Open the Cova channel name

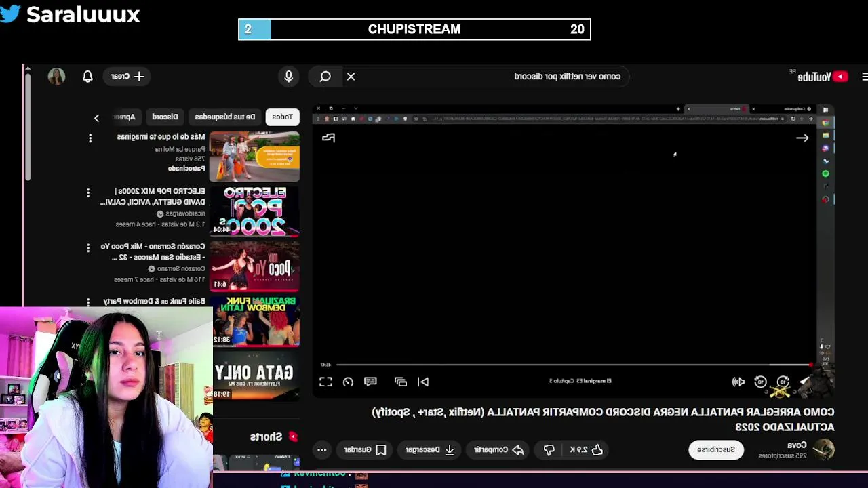[x=797, y=445]
